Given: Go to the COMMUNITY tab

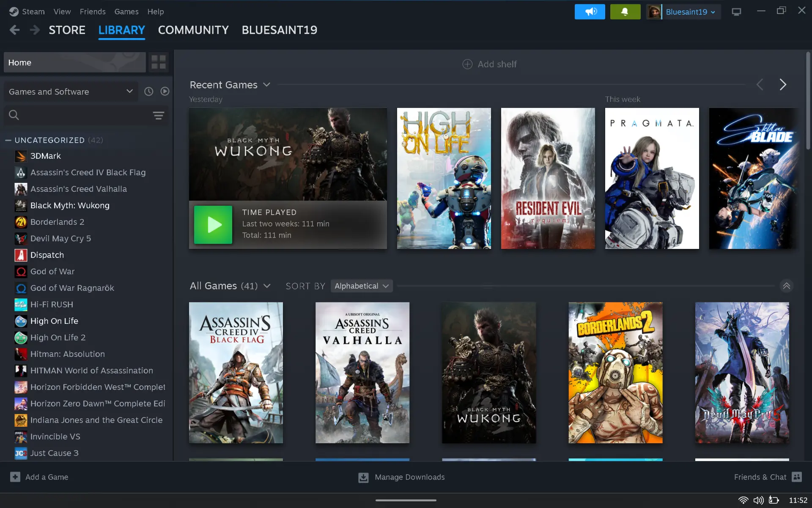Looking at the screenshot, I should [193, 30].
